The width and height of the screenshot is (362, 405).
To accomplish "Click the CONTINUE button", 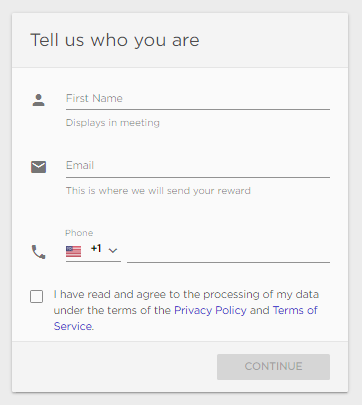I will point(273,367).
